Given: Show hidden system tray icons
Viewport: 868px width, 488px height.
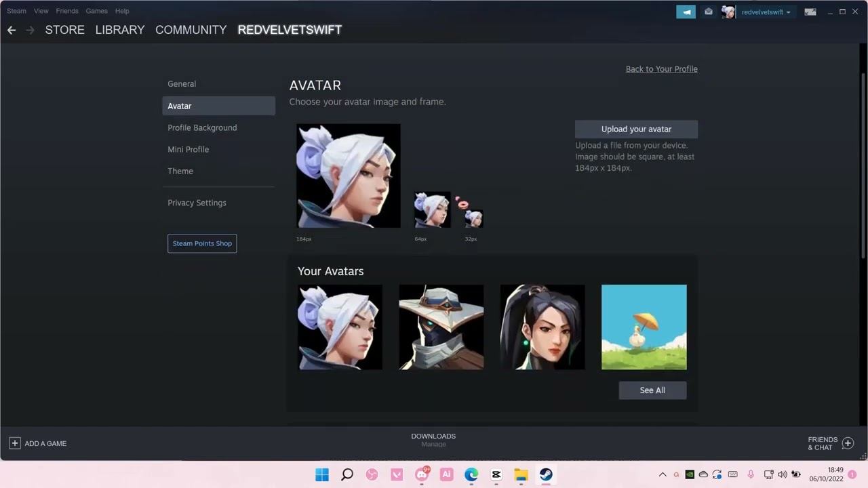Looking at the screenshot, I should 663,474.
